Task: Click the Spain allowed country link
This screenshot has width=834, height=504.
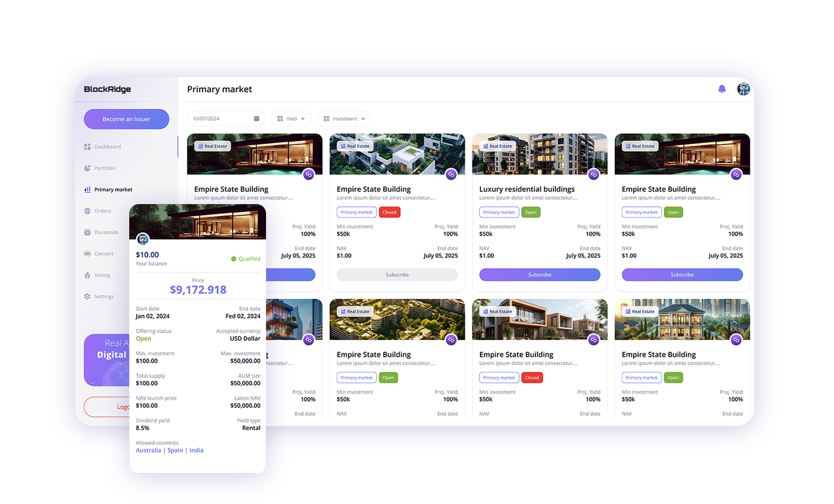Action: (175, 450)
